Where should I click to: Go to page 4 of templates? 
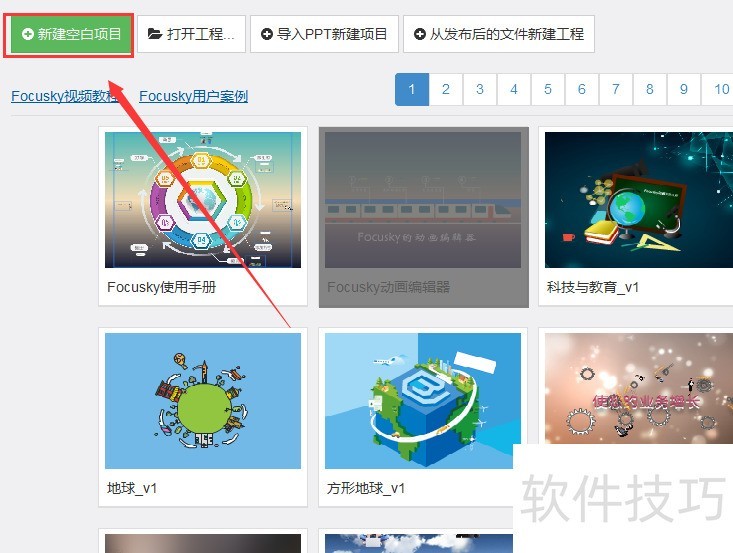514,89
